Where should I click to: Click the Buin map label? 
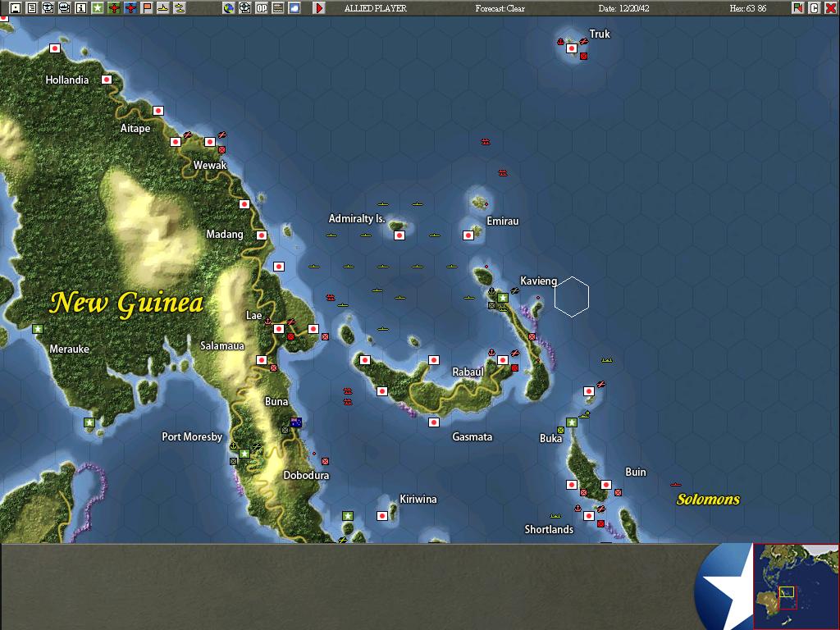(x=636, y=472)
